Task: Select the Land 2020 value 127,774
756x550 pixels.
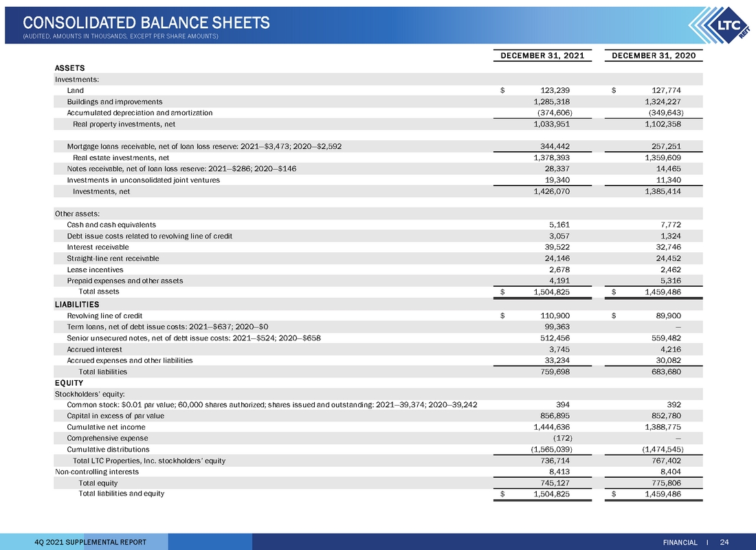Action: (x=666, y=90)
